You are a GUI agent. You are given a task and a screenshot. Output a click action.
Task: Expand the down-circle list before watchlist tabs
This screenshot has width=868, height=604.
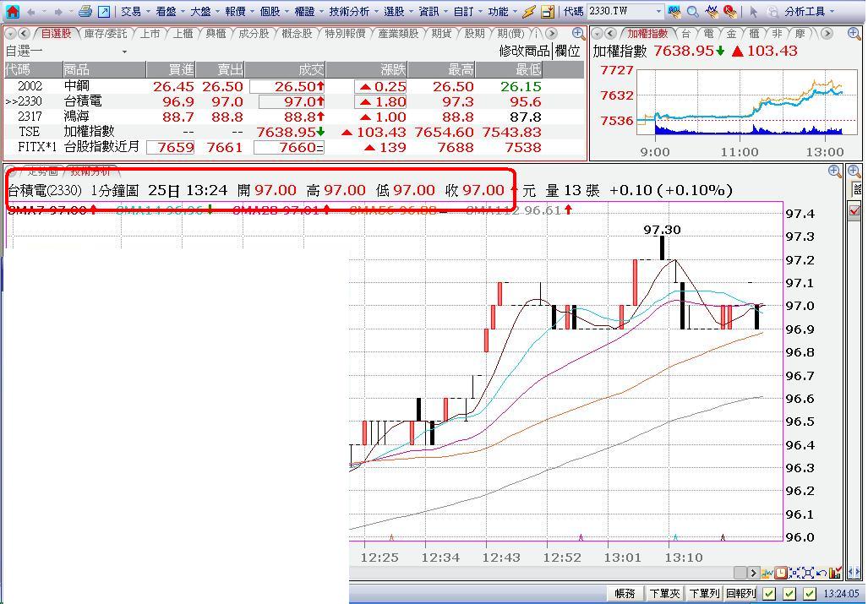[x=11, y=34]
